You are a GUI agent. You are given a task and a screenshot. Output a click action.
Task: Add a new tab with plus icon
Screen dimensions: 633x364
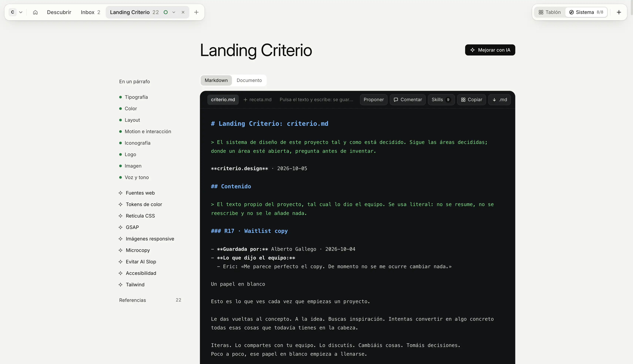(x=196, y=12)
